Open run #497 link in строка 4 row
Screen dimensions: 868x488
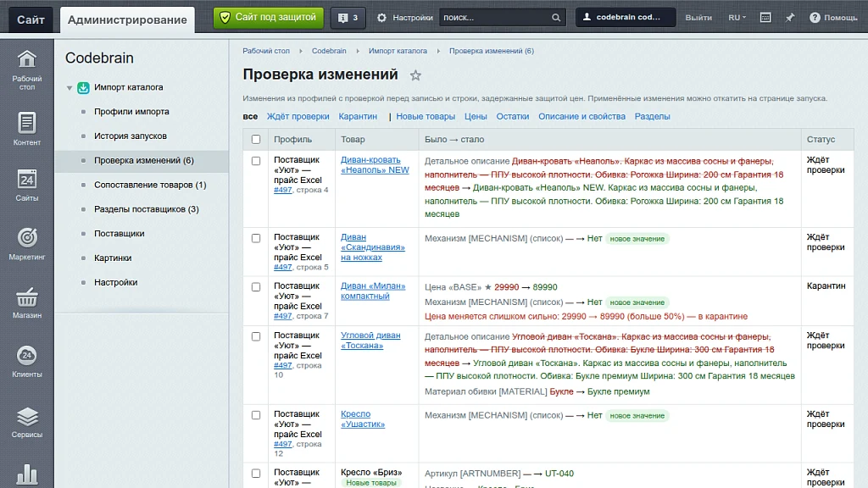282,190
